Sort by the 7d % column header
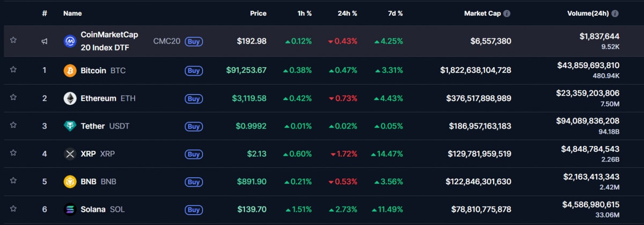 (394, 13)
